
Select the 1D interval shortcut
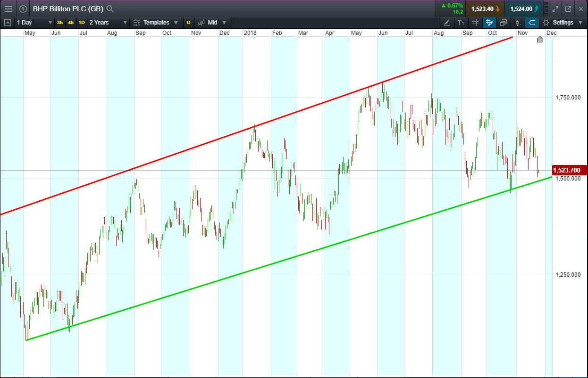click(x=82, y=22)
